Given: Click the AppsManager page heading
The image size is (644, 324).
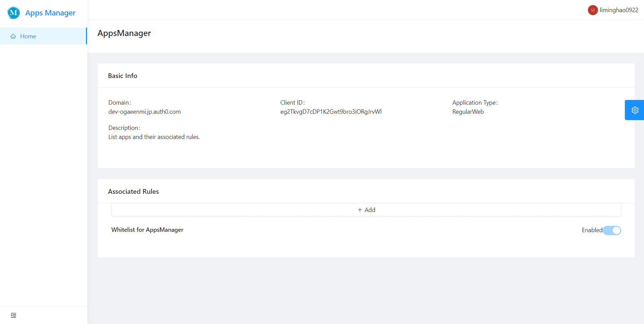Looking at the screenshot, I should (124, 33).
